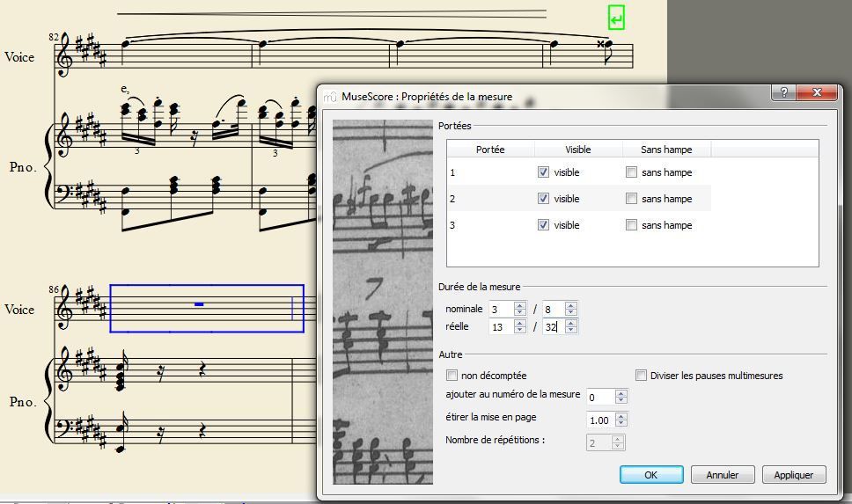The height and width of the screenshot is (504, 852).
Task: Click the nominale denominator field
Action: (553, 309)
